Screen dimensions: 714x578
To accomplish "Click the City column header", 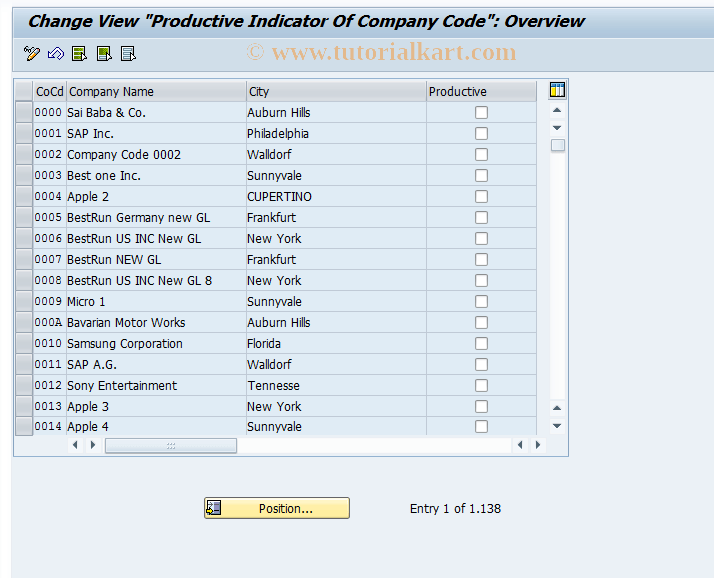I will pos(336,92).
